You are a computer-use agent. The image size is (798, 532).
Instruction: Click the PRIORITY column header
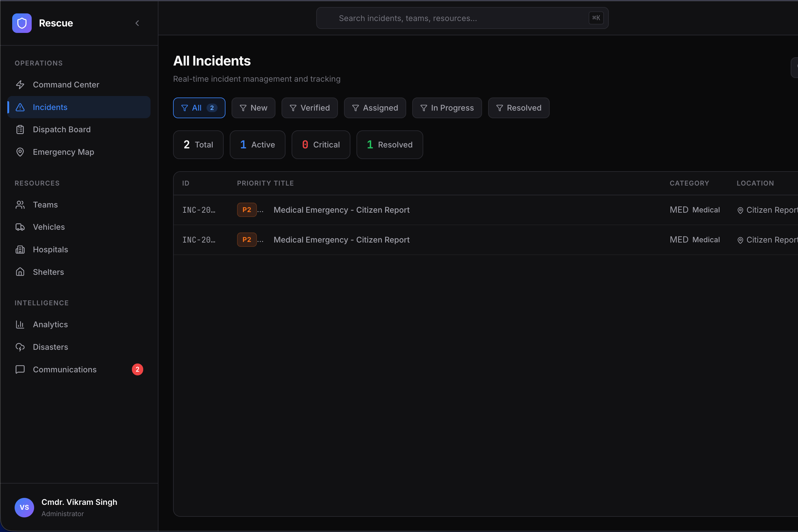coord(254,183)
